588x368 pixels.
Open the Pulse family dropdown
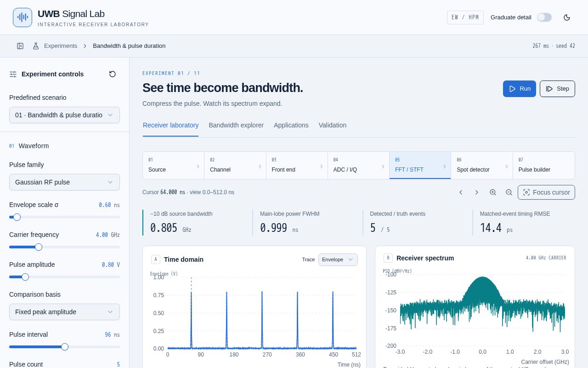pyautogui.click(x=64, y=182)
